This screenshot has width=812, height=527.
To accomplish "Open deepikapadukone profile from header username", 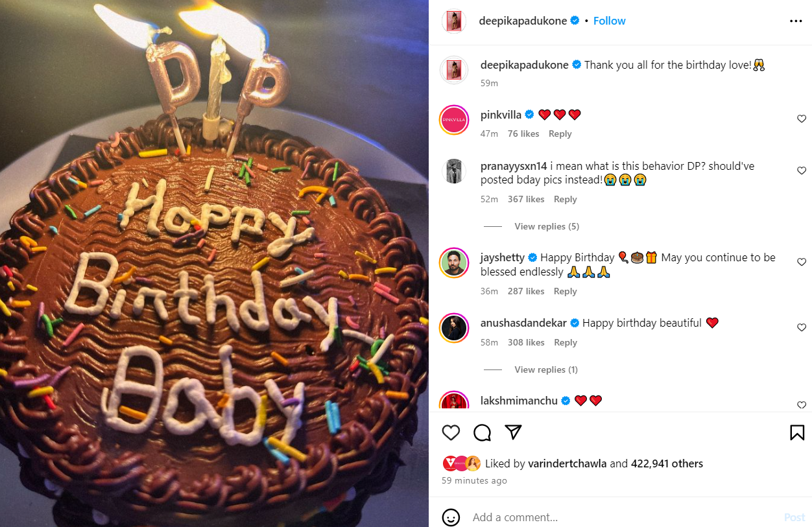I will 524,21.
